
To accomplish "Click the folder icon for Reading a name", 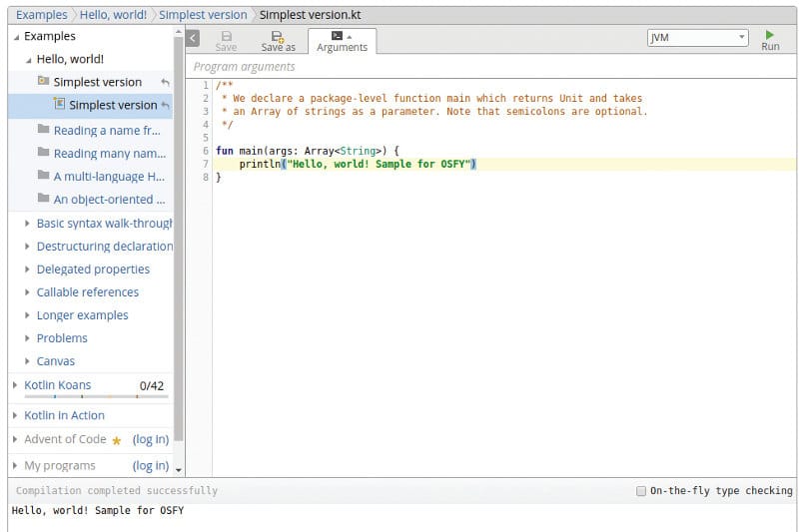I will tap(44, 130).
